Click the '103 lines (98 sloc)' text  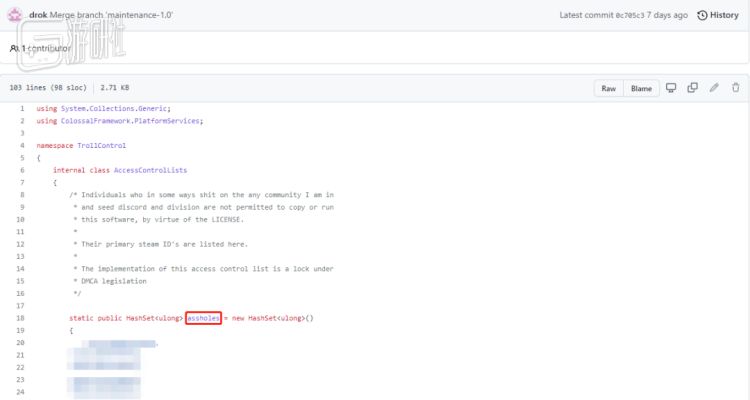click(x=48, y=88)
